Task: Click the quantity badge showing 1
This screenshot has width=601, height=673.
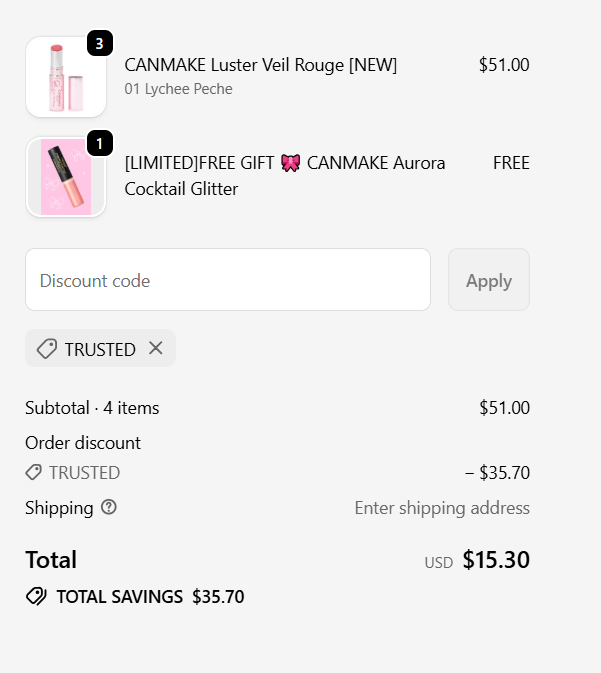Action: (100, 143)
